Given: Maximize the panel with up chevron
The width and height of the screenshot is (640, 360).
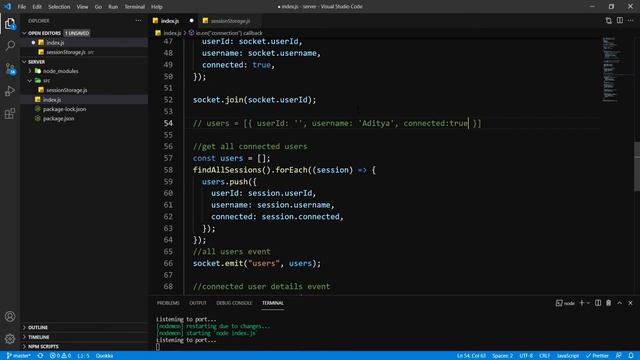Looking at the screenshot, I should click(620, 303).
